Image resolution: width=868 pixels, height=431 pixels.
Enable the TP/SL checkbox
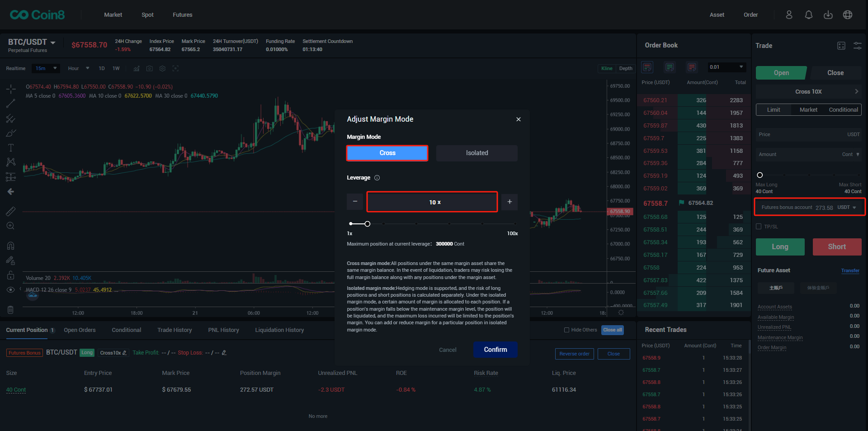tap(759, 227)
